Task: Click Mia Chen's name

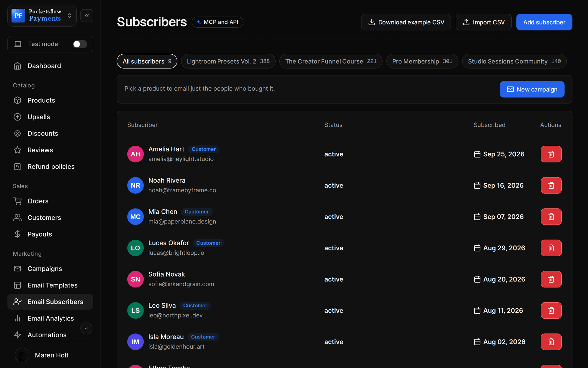Action: 163,212
